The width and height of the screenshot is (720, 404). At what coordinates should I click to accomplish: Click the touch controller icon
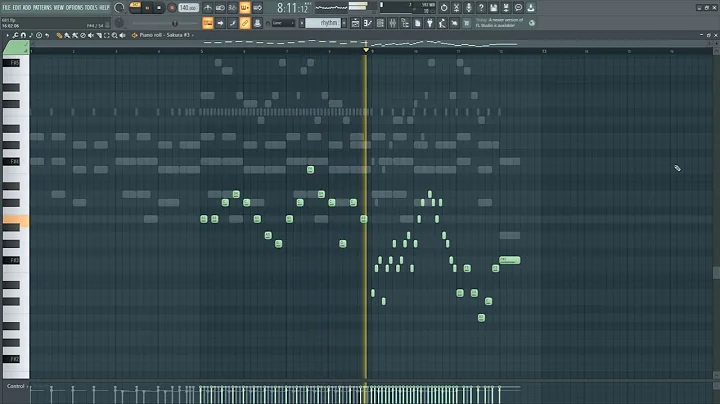click(455, 23)
